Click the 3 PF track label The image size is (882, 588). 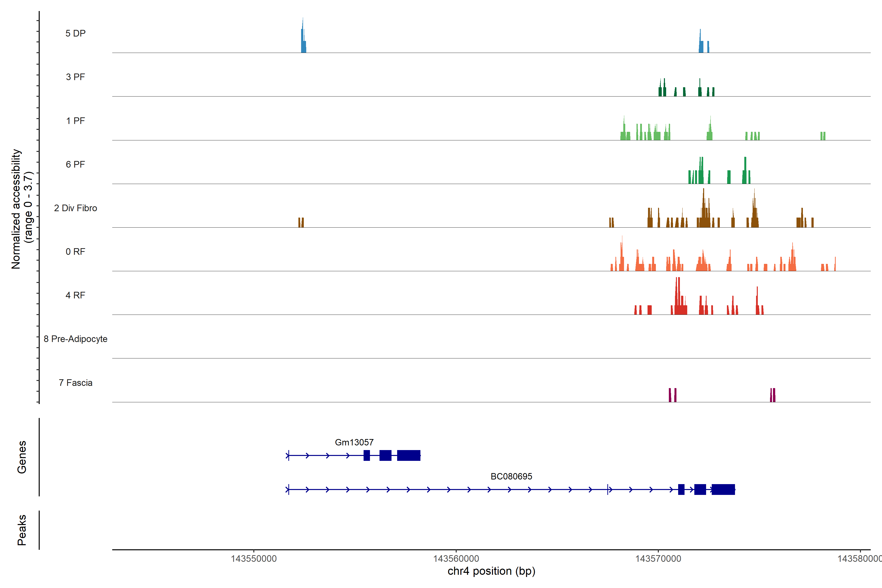(75, 77)
